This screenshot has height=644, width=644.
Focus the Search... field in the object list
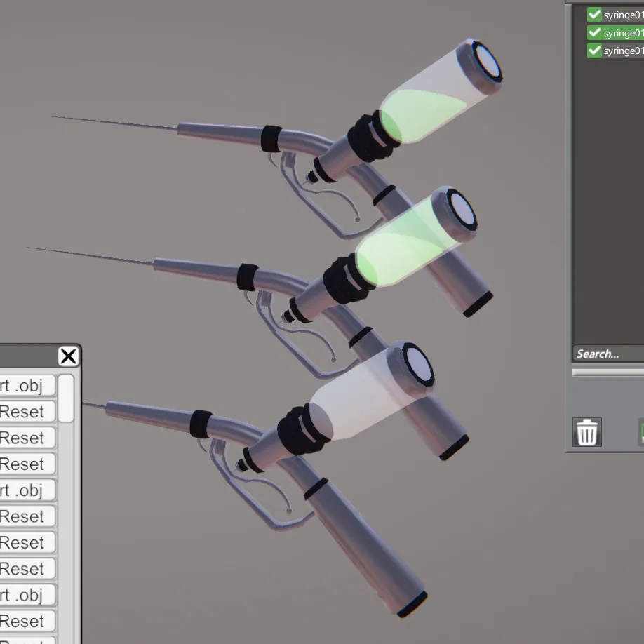pyautogui.click(x=609, y=354)
